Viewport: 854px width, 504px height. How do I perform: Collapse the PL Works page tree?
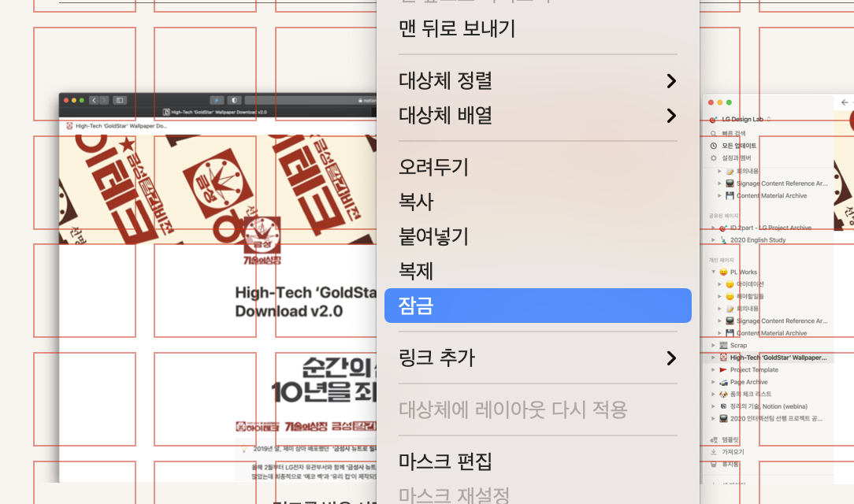click(714, 272)
